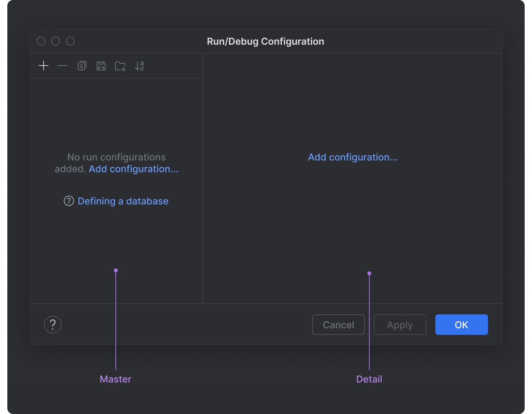Sort configurations alphabetically

[140, 66]
